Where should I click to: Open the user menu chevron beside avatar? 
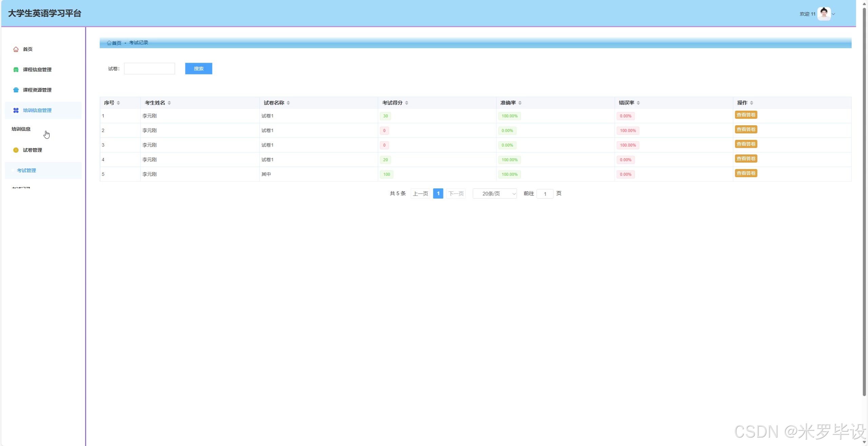pyautogui.click(x=833, y=14)
